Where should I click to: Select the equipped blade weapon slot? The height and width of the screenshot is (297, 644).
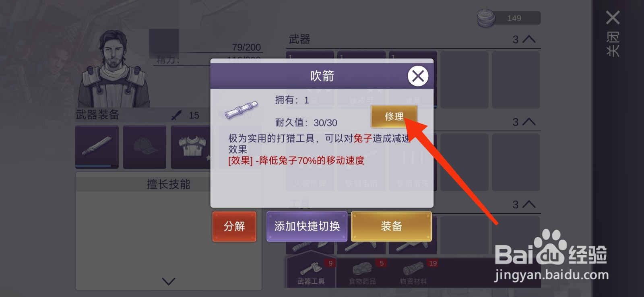(x=97, y=146)
